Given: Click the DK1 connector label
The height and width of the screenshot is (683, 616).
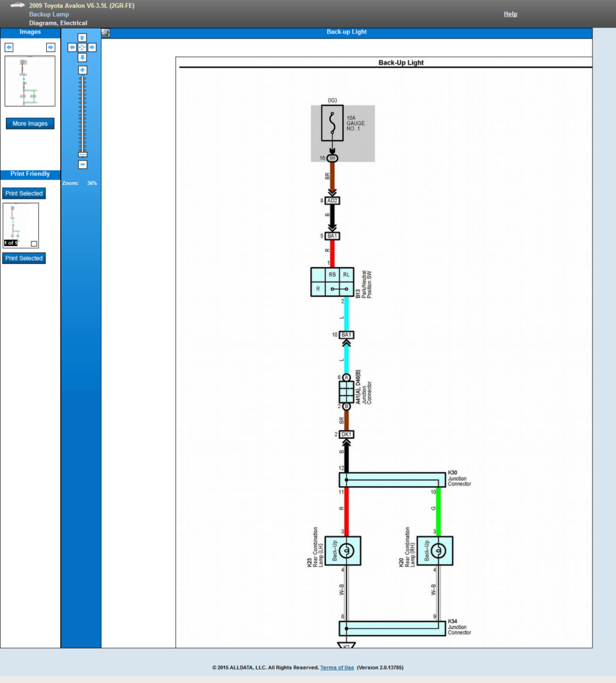Looking at the screenshot, I should (346, 434).
